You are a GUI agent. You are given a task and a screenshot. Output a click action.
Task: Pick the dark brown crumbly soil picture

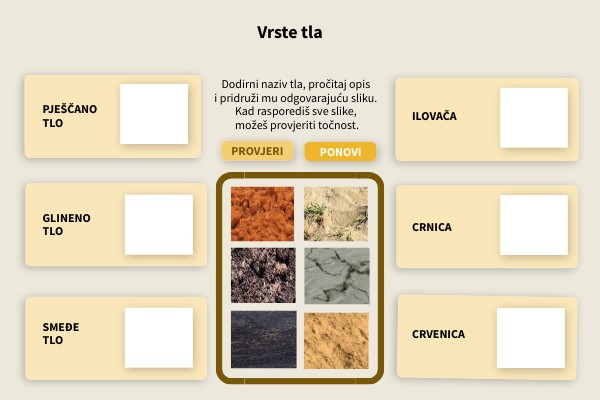click(264, 274)
